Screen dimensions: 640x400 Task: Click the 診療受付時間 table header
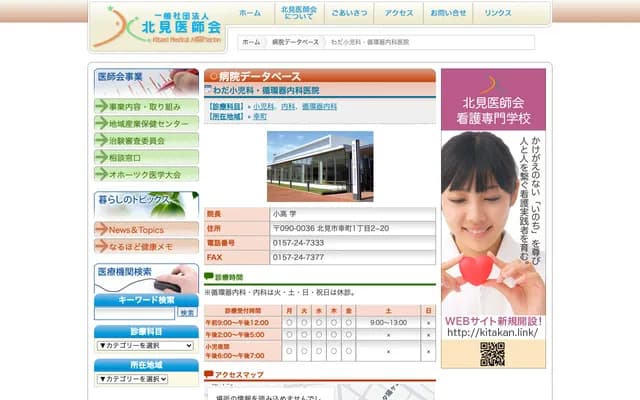tap(243, 311)
